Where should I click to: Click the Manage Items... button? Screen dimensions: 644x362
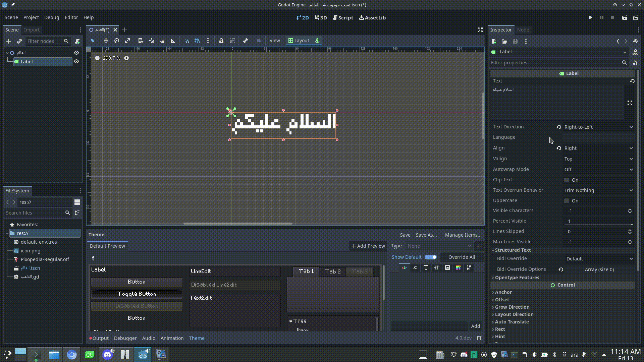point(463,235)
